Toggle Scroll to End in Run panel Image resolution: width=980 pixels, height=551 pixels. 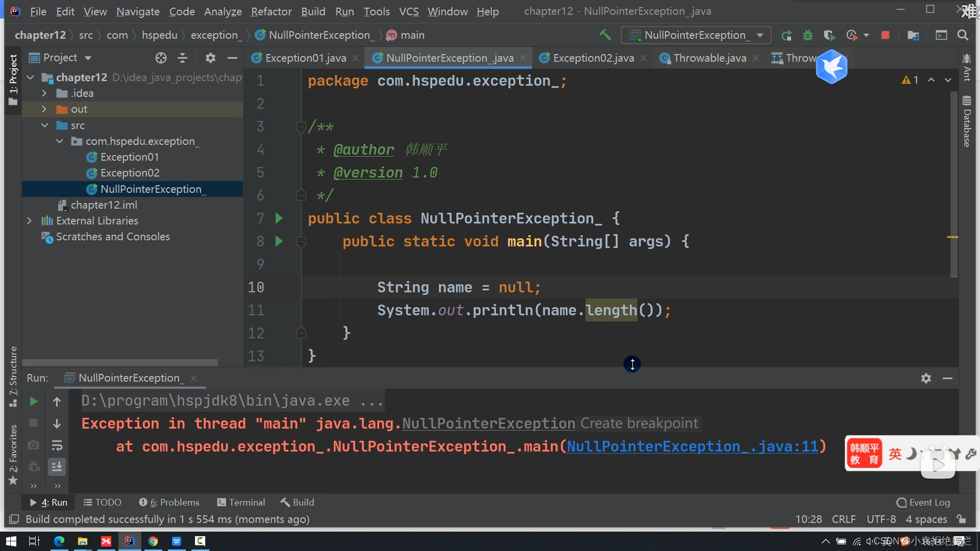point(57,467)
